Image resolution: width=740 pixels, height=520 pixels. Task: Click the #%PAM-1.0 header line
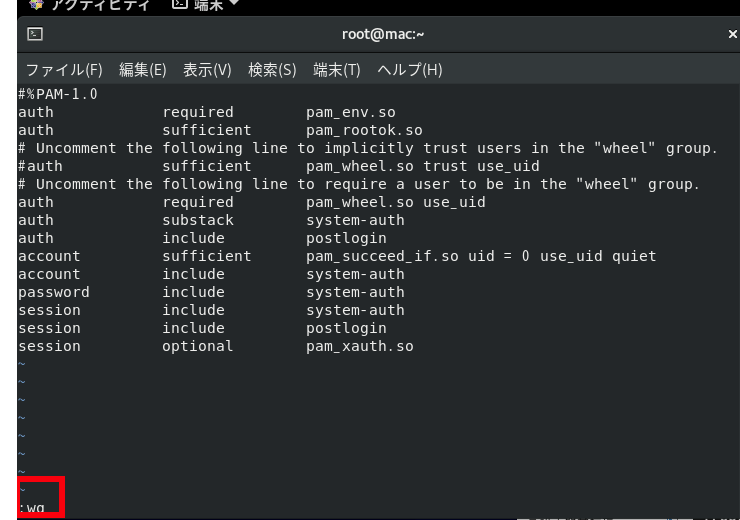tap(58, 94)
